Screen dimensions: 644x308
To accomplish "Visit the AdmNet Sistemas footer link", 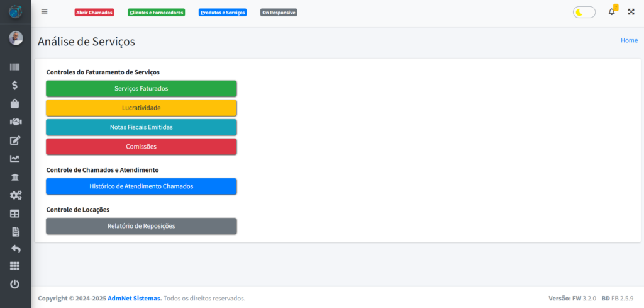I will click(x=133, y=298).
